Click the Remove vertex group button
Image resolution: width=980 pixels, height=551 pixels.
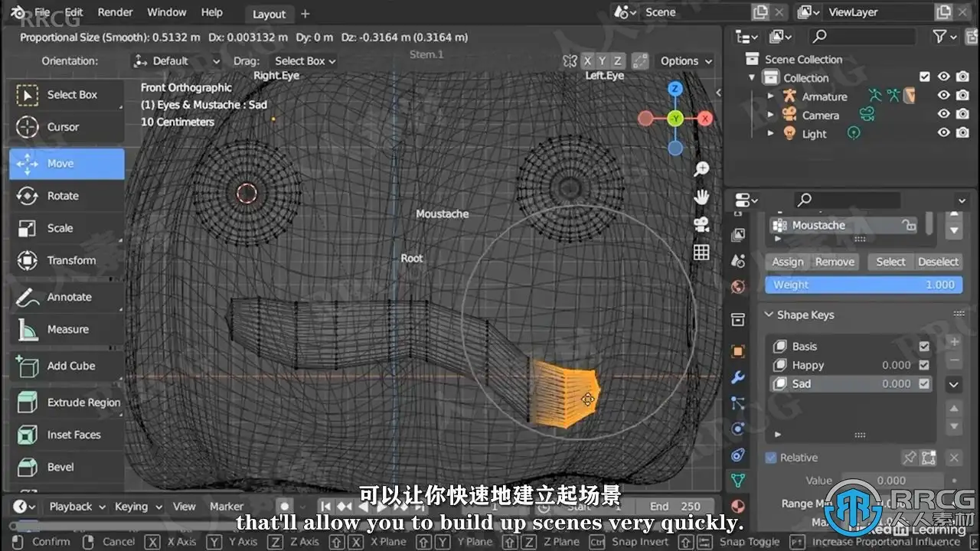pos(835,262)
